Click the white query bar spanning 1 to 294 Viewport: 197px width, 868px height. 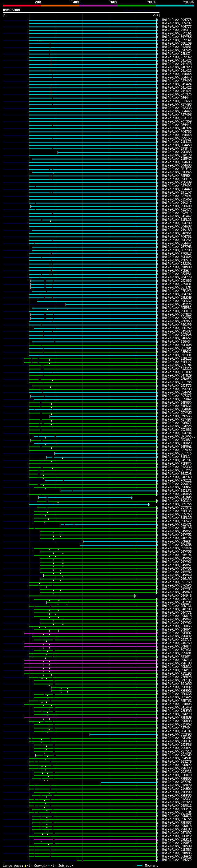point(81,12)
